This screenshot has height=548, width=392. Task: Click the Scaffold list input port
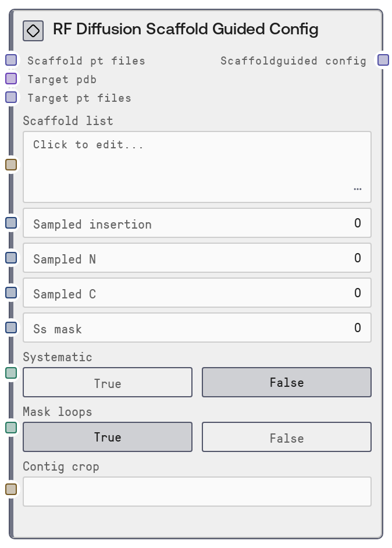tap(11, 165)
